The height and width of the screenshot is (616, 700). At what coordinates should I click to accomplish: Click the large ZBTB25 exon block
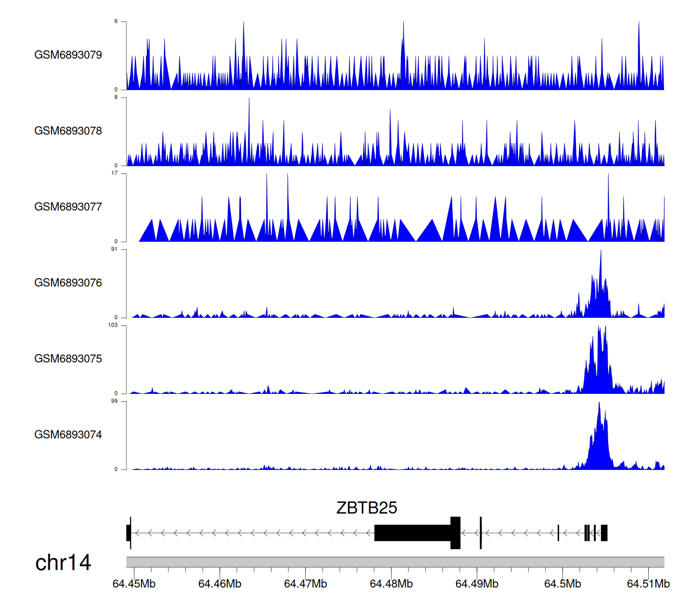pyautogui.click(x=413, y=533)
